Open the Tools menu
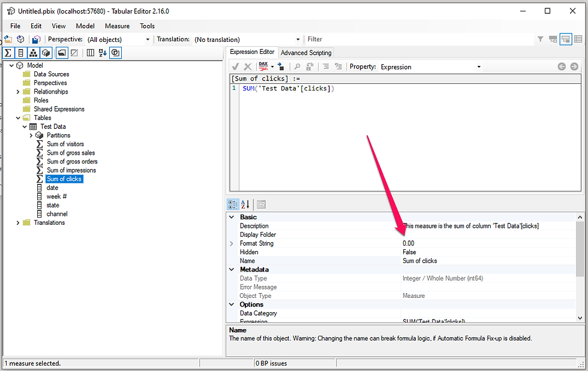The width and height of the screenshot is (588, 371). point(148,26)
